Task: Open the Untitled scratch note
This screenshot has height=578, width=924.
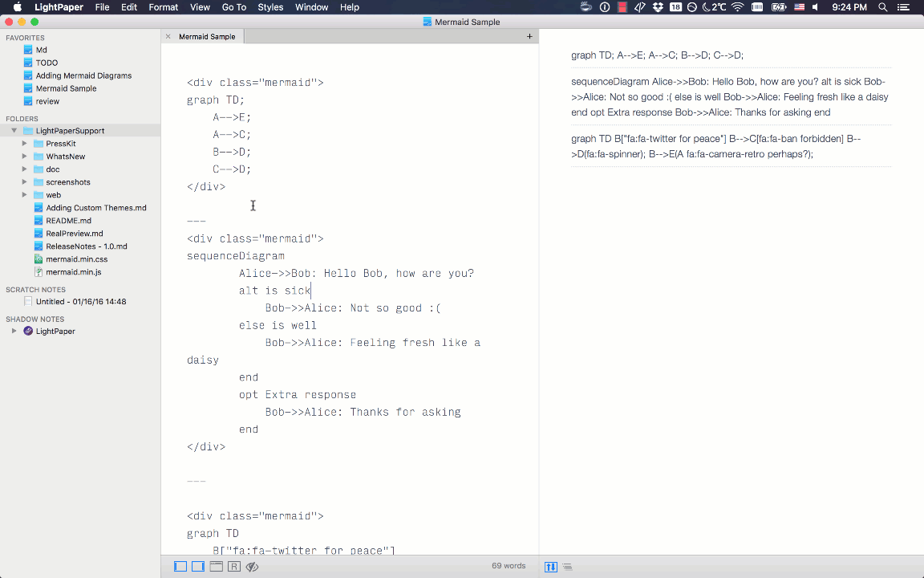Action: (81, 301)
